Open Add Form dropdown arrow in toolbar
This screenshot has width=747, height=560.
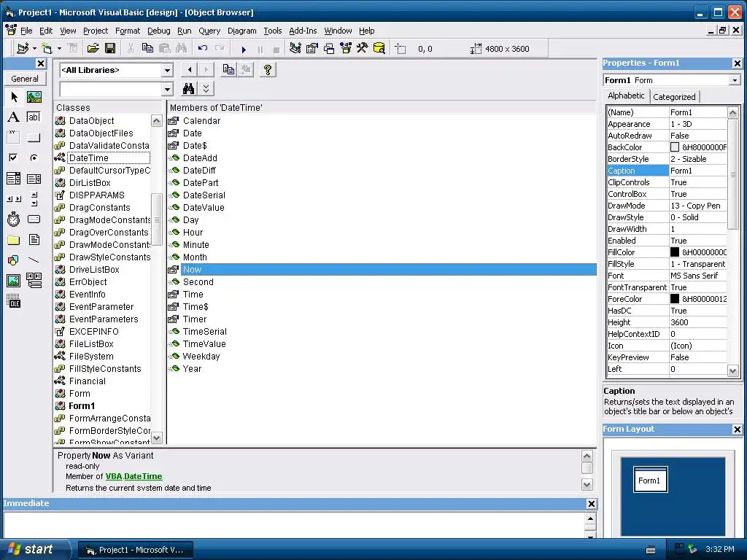(x=60, y=49)
